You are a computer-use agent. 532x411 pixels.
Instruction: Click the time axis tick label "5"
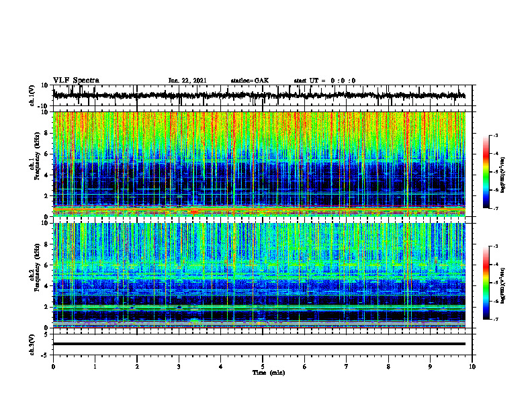tap(263, 367)
